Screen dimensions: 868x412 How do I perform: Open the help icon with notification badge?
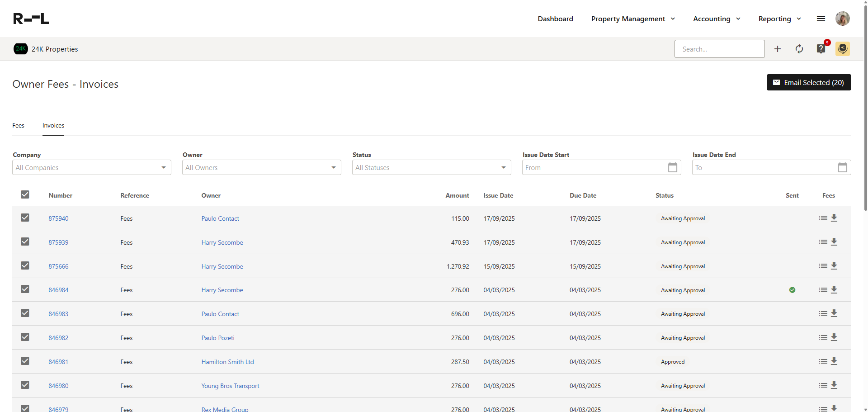(821, 49)
